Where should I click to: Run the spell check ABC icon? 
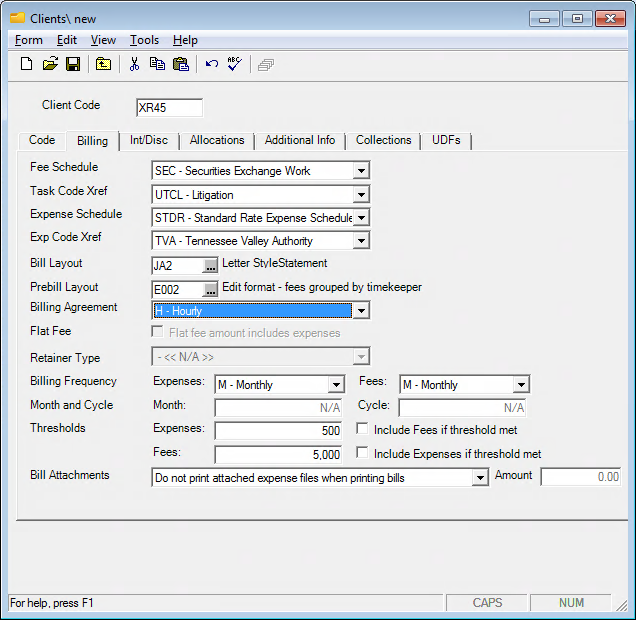coord(235,64)
